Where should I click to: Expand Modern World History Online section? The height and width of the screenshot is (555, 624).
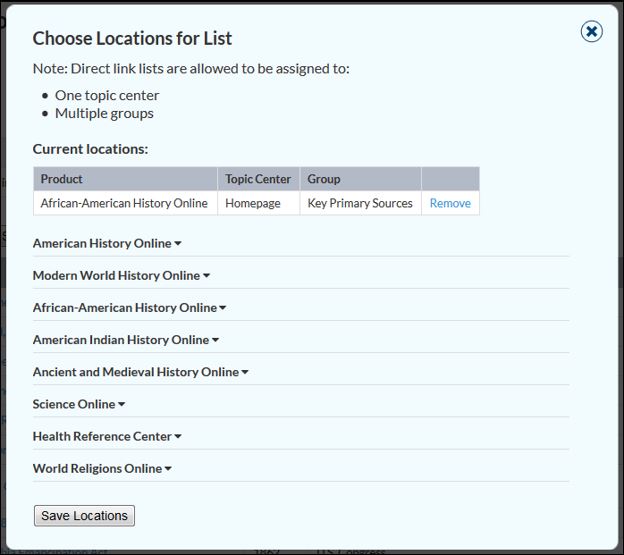point(121,275)
